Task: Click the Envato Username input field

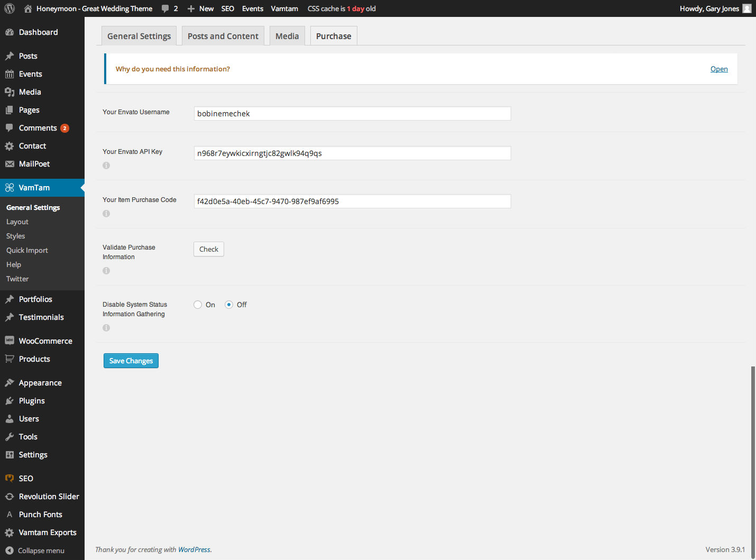Action: point(352,114)
